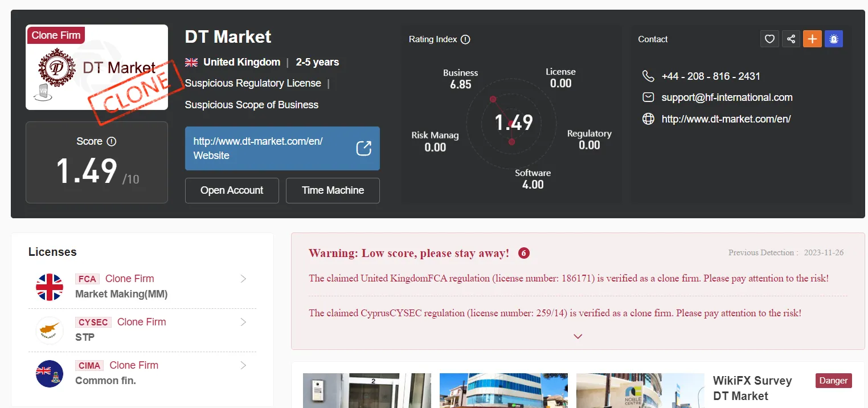This screenshot has width=868, height=408.
Task: Click the Software 4.00 rating value
Action: point(533,179)
